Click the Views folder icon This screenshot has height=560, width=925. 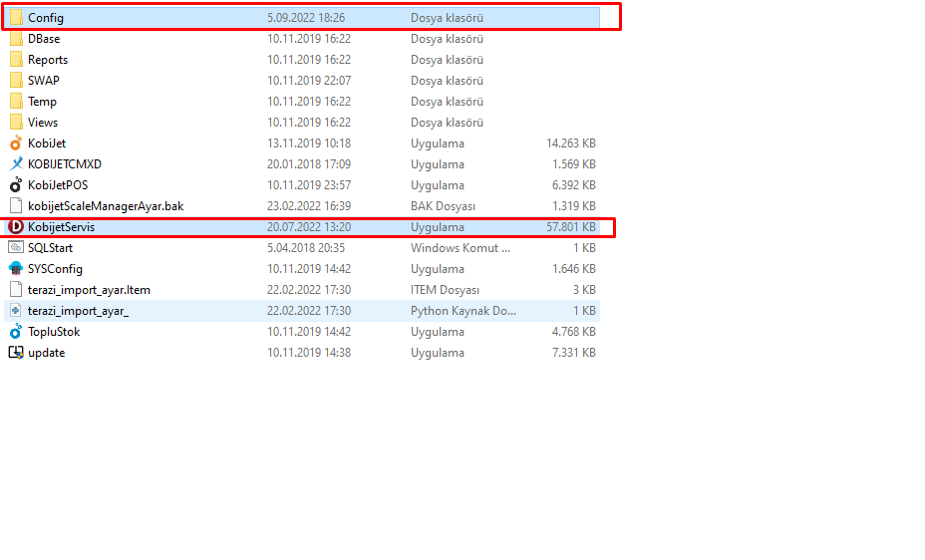coord(16,123)
